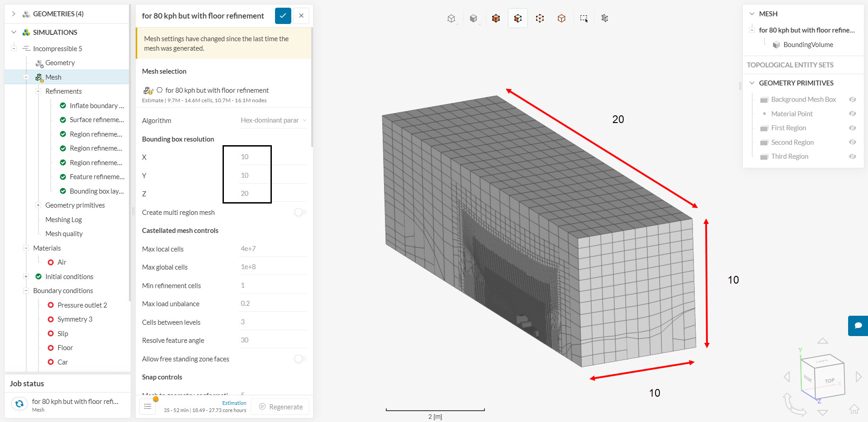Rotate view using the left arrow

click(x=787, y=377)
